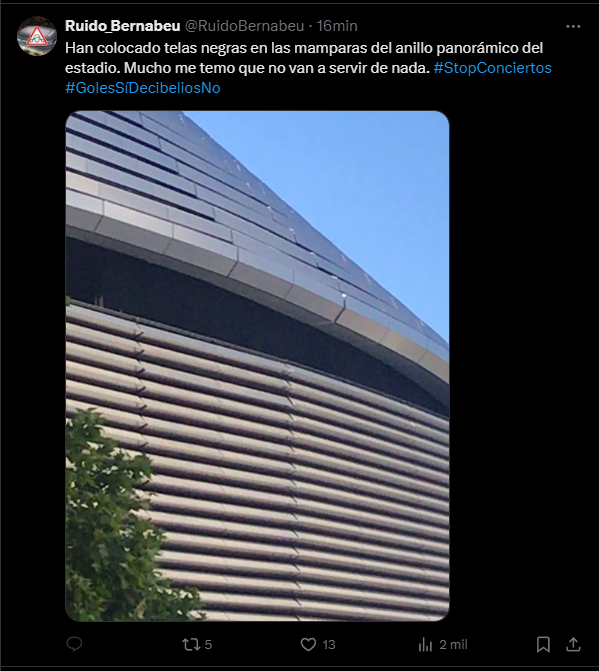Share the tweet via upload icon
The image size is (599, 671).
tap(573, 644)
